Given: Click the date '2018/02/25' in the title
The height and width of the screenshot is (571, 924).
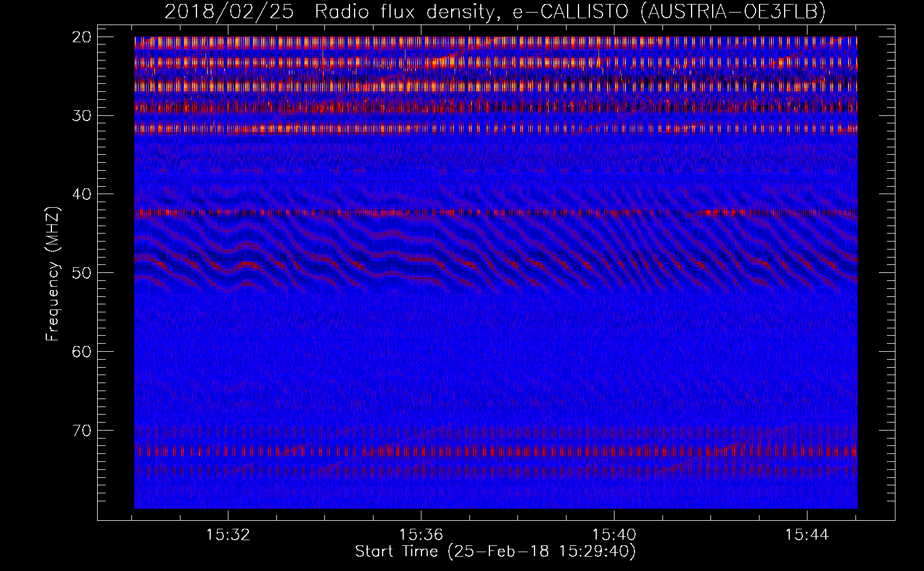Looking at the screenshot, I should [x=229, y=12].
